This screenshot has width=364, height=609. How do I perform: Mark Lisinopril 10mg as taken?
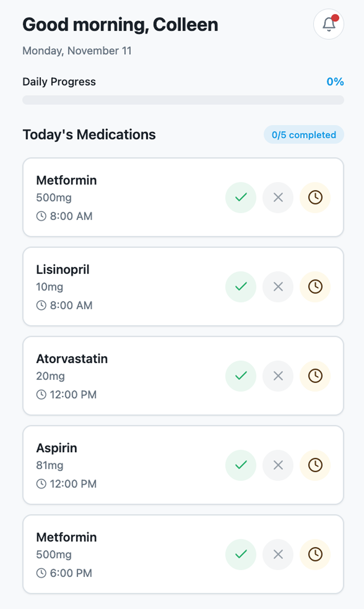tap(241, 287)
